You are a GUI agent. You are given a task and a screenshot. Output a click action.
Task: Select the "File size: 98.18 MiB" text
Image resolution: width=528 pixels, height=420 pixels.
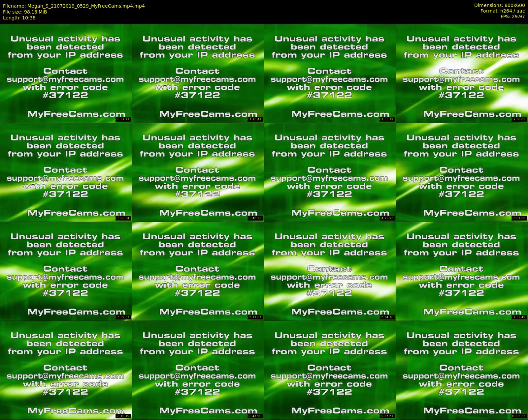coord(25,12)
